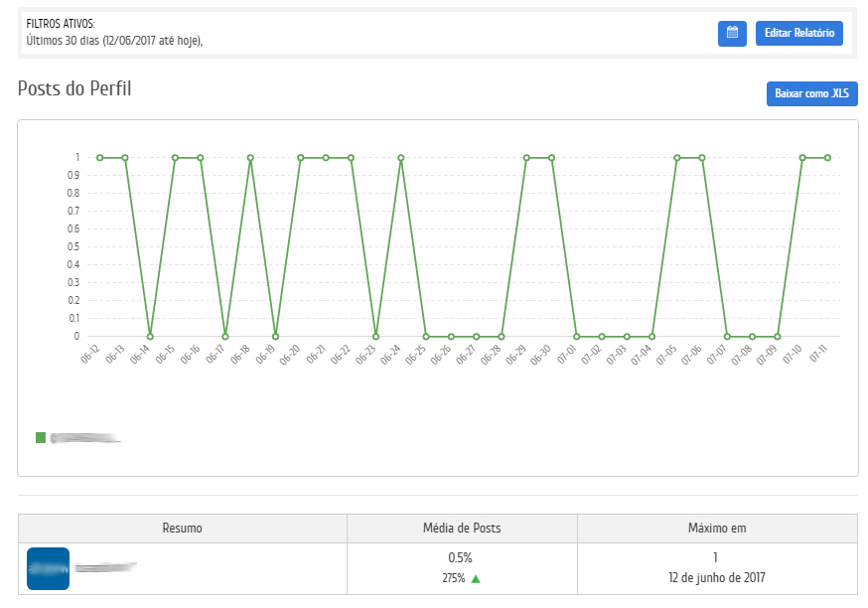Click the 07-05 data point on chart

coord(677,157)
